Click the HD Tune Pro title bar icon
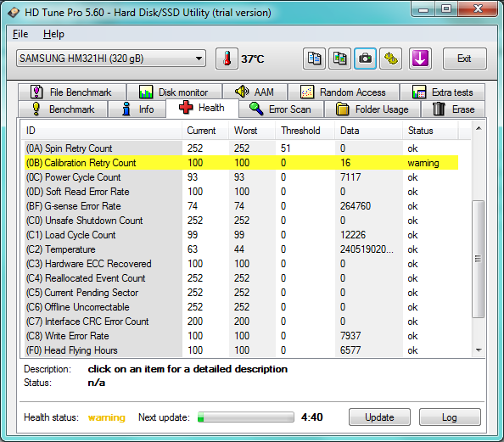 click(x=14, y=13)
